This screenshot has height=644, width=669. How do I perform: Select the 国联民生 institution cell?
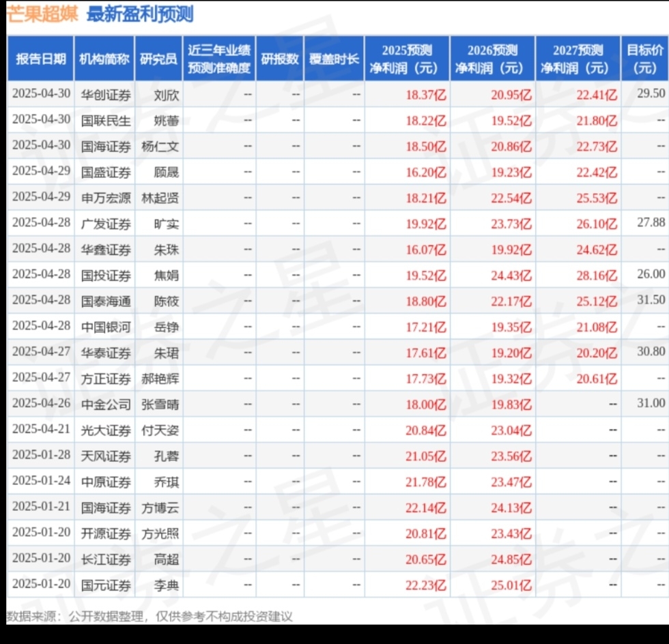click(x=106, y=121)
